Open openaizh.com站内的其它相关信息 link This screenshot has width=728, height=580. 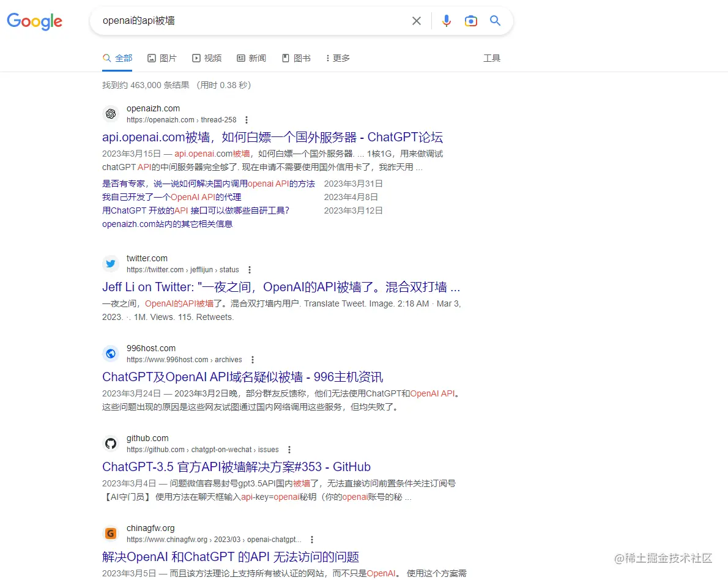pyautogui.click(x=167, y=225)
